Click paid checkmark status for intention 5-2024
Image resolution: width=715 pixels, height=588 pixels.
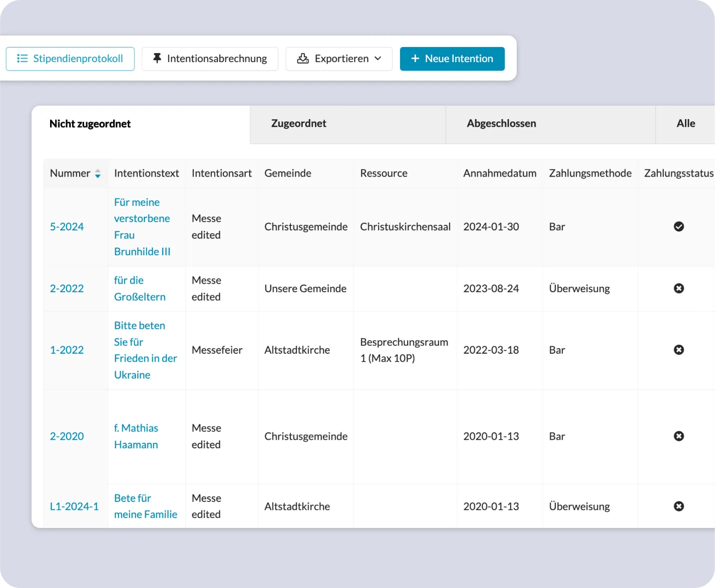pyautogui.click(x=679, y=227)
